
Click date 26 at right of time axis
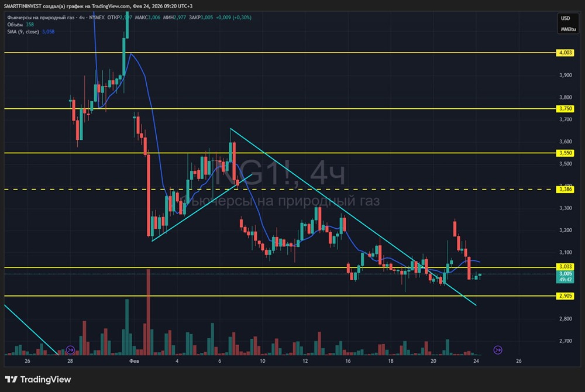tap(518, 361)
